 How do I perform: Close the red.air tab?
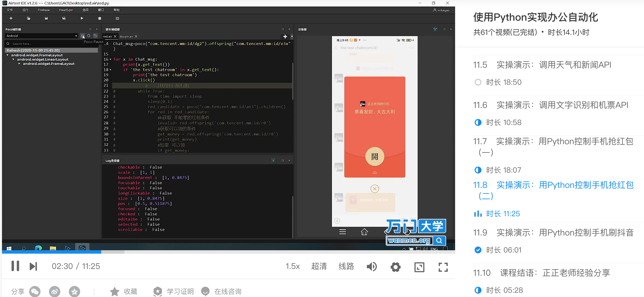pos(115,36)
